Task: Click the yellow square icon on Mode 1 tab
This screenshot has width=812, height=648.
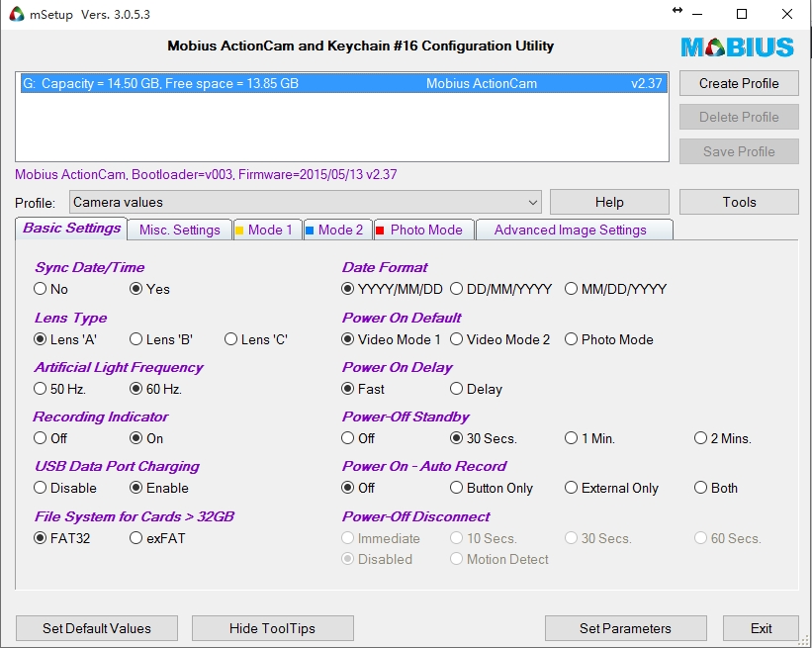Action: [x=239, y=231]
